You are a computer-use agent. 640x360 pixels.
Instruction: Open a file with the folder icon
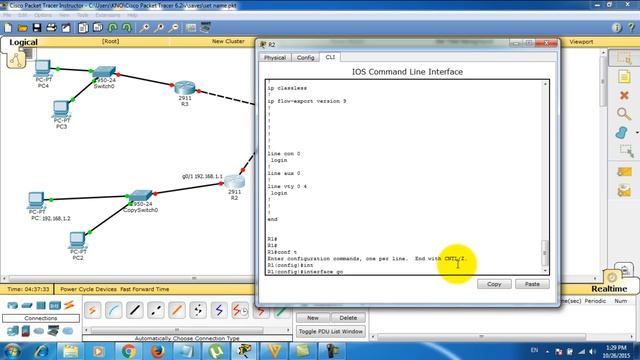pyautogui.click(x=22, y=28)
